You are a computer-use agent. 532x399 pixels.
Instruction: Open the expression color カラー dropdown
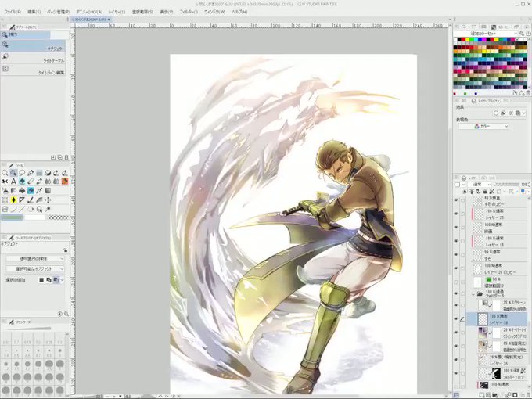point(483,126)
